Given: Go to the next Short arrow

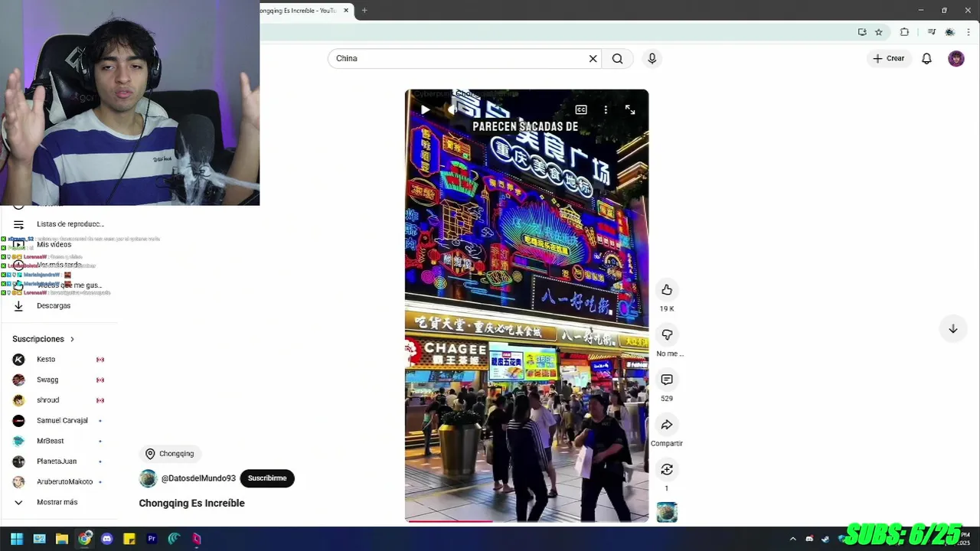Looking at the screenshot, I should click(953, 328).
